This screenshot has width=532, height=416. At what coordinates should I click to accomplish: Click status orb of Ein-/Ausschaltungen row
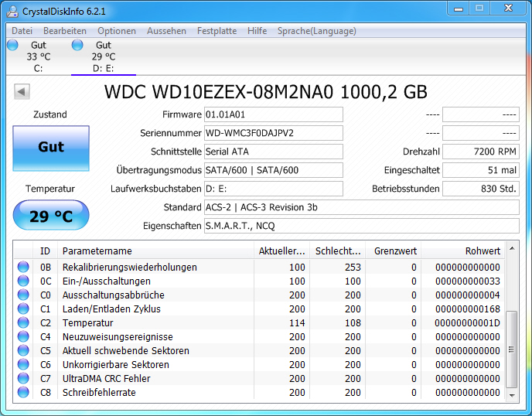click(x=23, y=281)
